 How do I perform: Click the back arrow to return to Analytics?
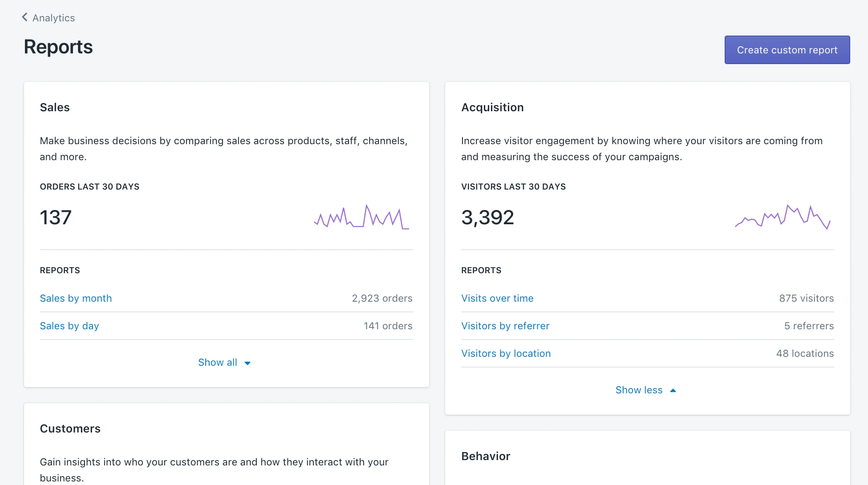[24, 17]
